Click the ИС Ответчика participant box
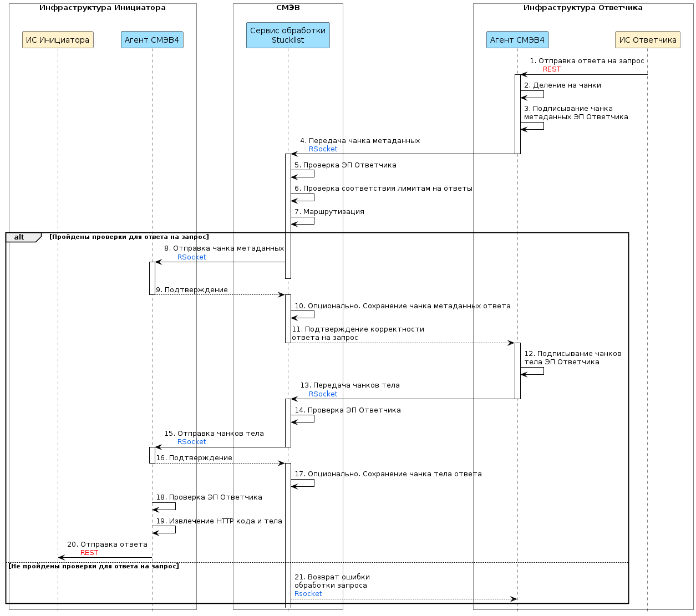The image size is (696, 616). 647,40
